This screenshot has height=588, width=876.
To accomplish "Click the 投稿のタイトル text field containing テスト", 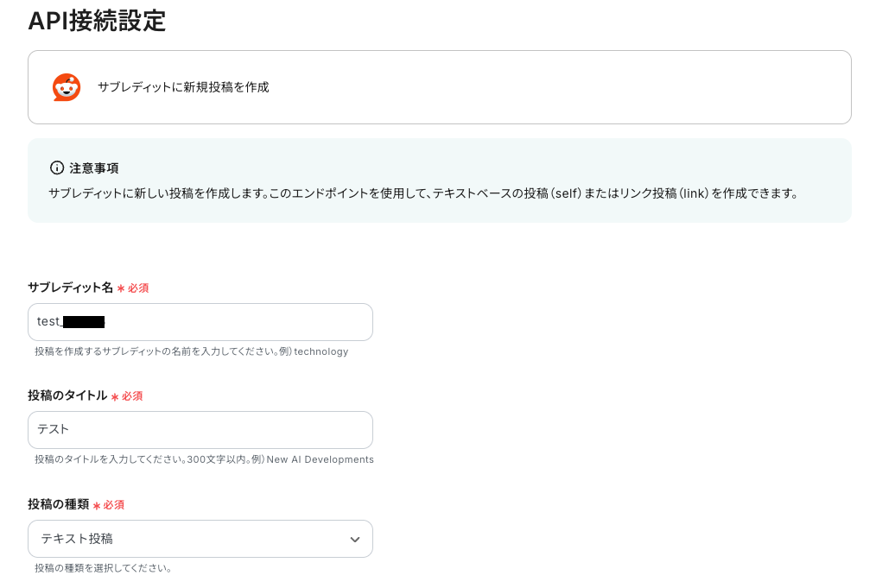I will tap(200, 429).
